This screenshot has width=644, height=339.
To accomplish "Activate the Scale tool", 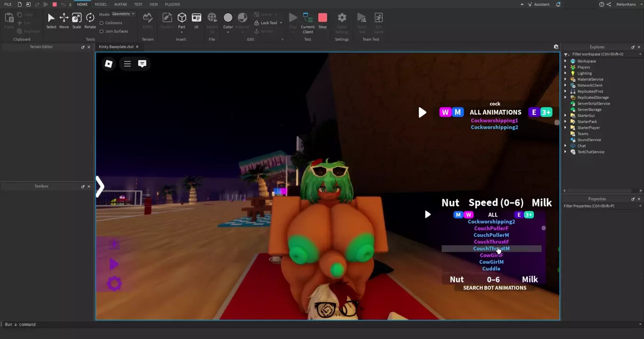I will coord(76,20).
